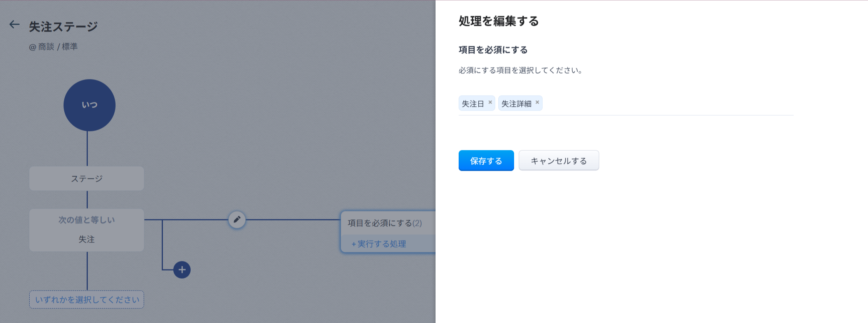
Task: Click the 失注ステージ rule title
Action: 64,27
